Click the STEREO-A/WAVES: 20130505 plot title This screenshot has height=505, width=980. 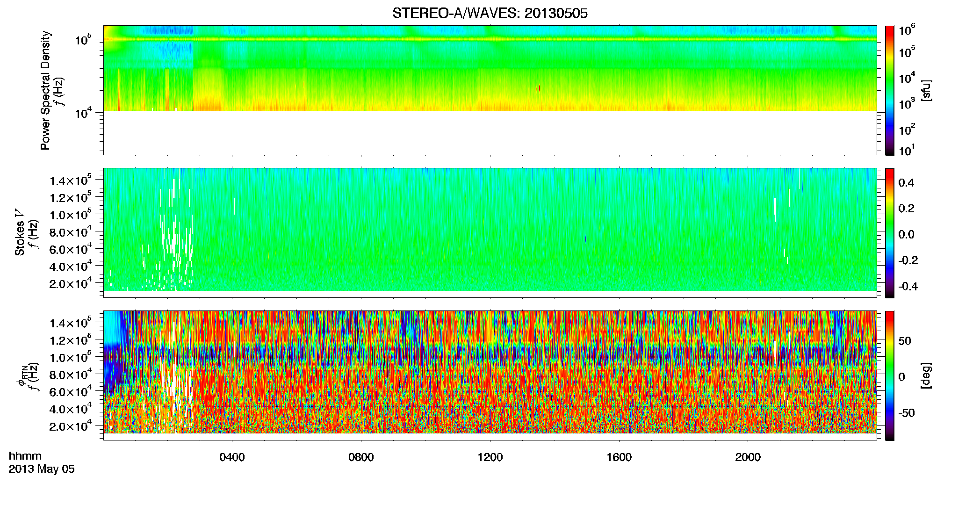tap(490, 14)
